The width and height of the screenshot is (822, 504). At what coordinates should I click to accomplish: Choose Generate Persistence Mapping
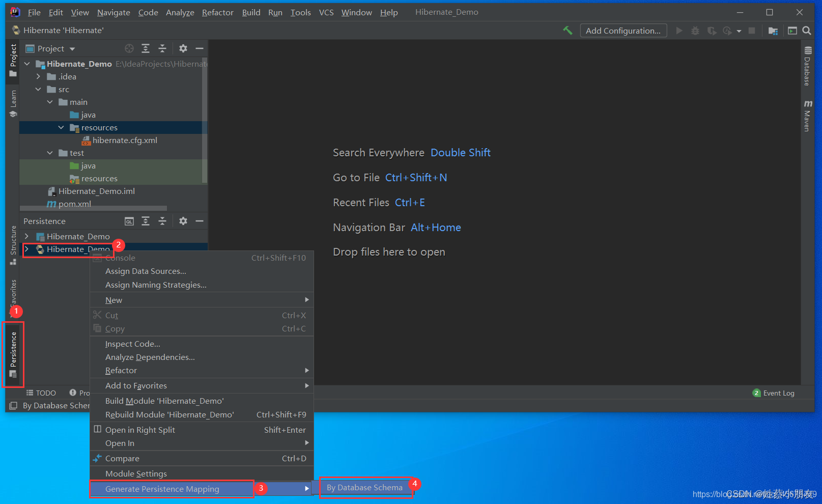coord(202,489)
